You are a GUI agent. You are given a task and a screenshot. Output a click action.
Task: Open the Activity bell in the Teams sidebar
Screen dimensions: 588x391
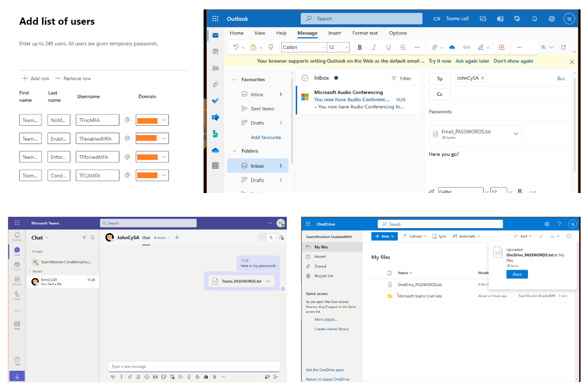pos(17,236)
